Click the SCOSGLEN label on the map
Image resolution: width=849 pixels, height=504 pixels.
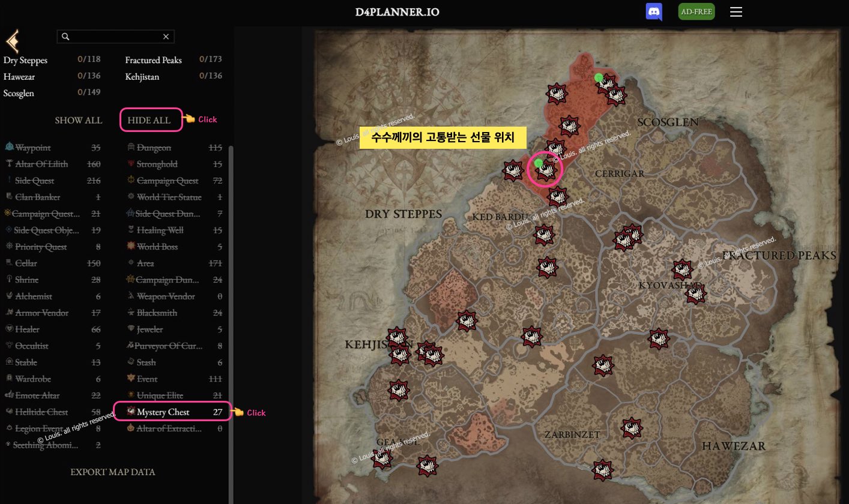pos(668,122)
